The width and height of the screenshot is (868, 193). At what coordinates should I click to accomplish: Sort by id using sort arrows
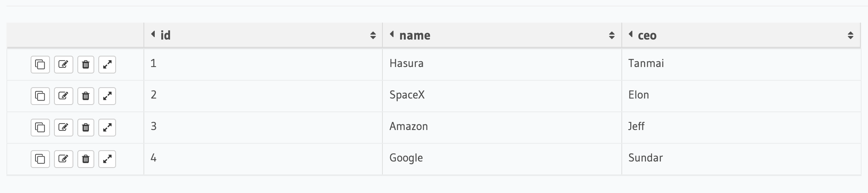point(373,36)
